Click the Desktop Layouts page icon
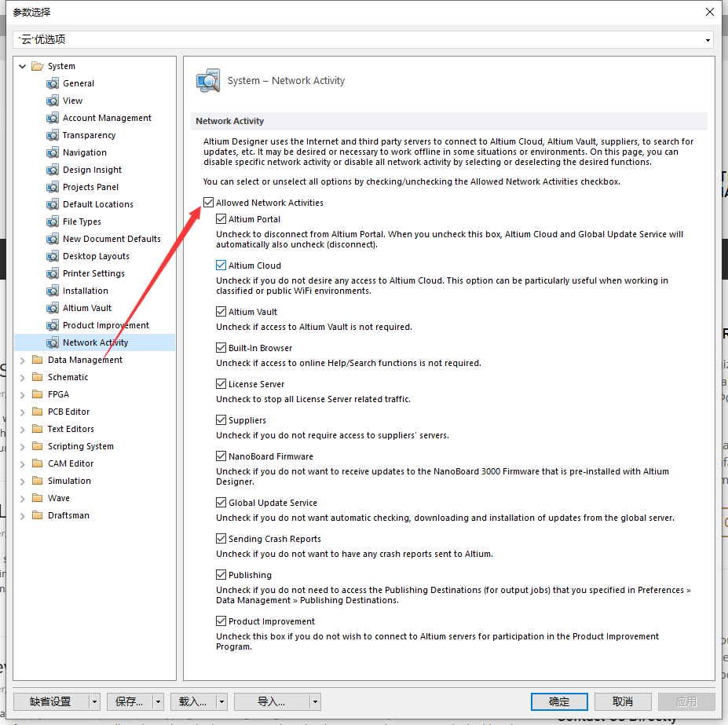This screenshot has width=728, height=725. click(53, 256)
